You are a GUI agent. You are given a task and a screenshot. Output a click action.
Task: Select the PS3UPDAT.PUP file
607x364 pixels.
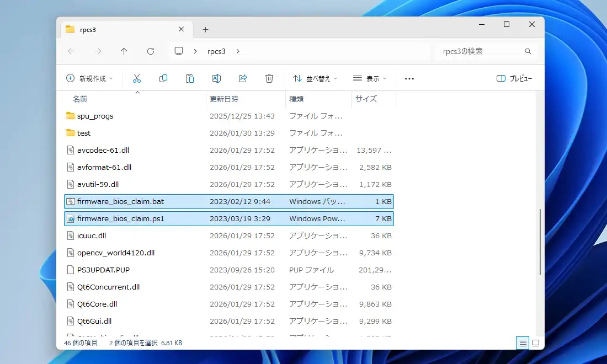(x=103, y=270)
